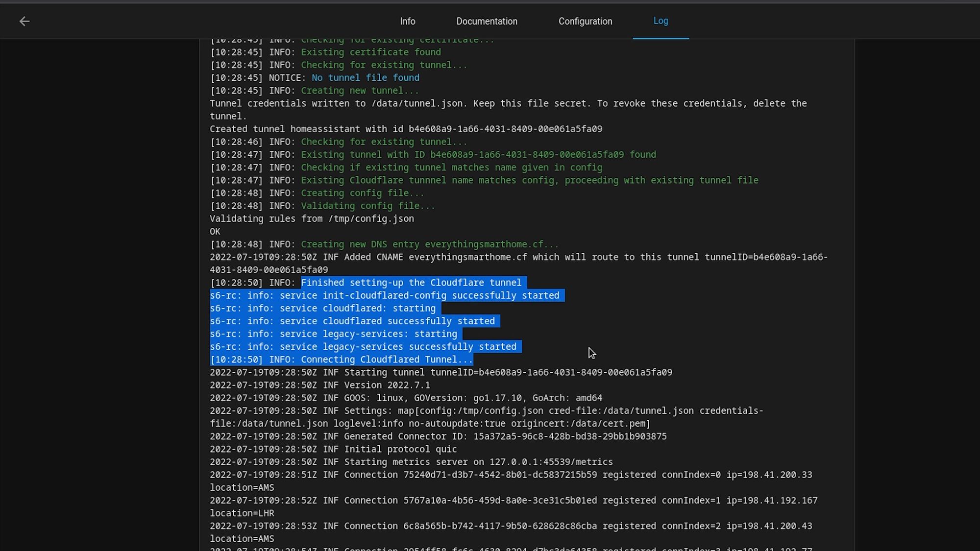The height and width of the screenshot is (551, 980).
Task: Click the 'Initial protocol quic' log line
Action: [333, 449]
